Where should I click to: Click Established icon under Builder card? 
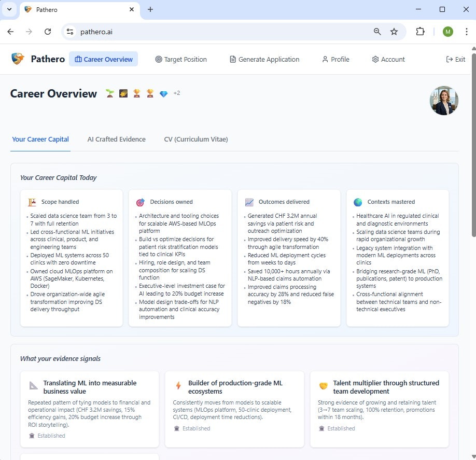pyautogui.click(x=176, y=428)
